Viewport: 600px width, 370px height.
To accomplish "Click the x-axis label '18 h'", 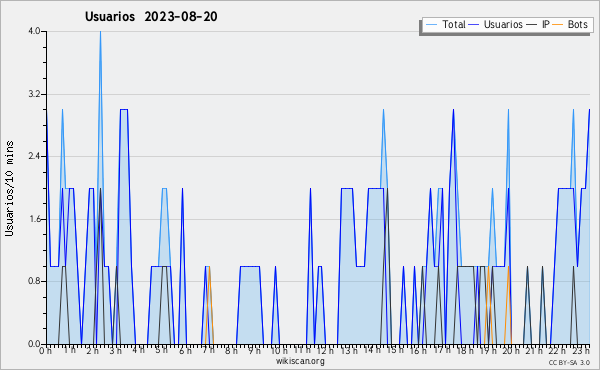I will point(465,351).
